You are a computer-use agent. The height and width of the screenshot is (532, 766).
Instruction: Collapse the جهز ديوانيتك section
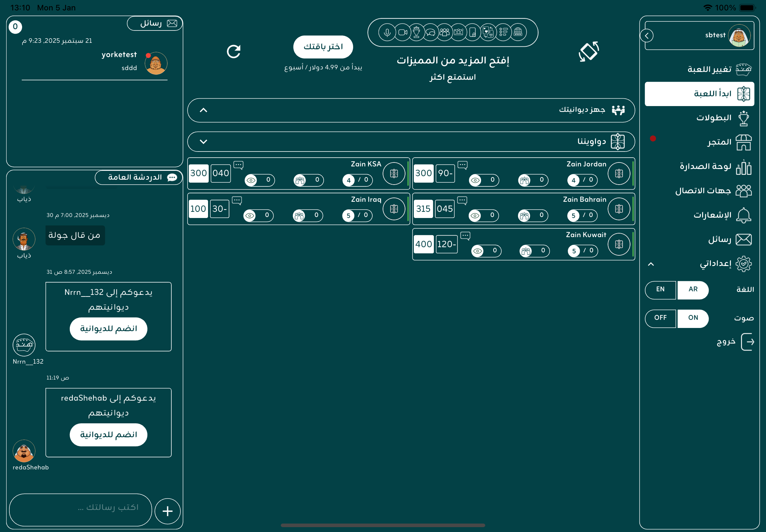pyautogui.click(x=204, y=110)
